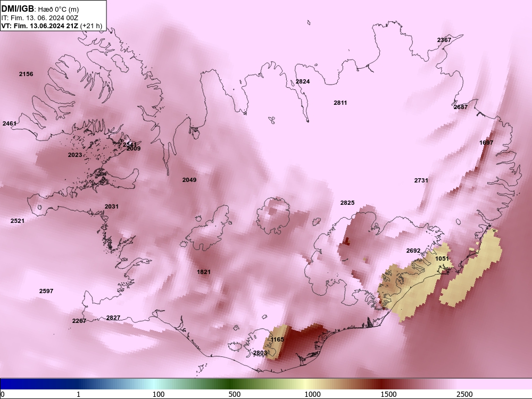
Task: Click the map value 2811
Action: [x=340, y=103]
